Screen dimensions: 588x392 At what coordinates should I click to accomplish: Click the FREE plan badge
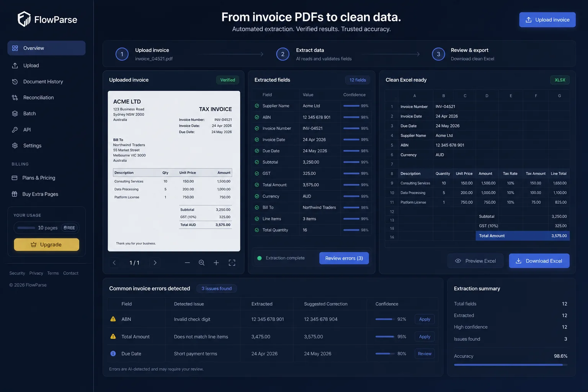pyautogui.click(x=69, y=228)
